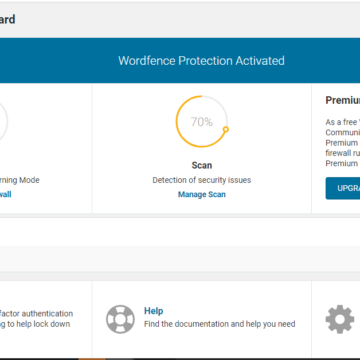Click the 70% scan progress circle
Screen dimensions: 360x360
pos(202,122)
